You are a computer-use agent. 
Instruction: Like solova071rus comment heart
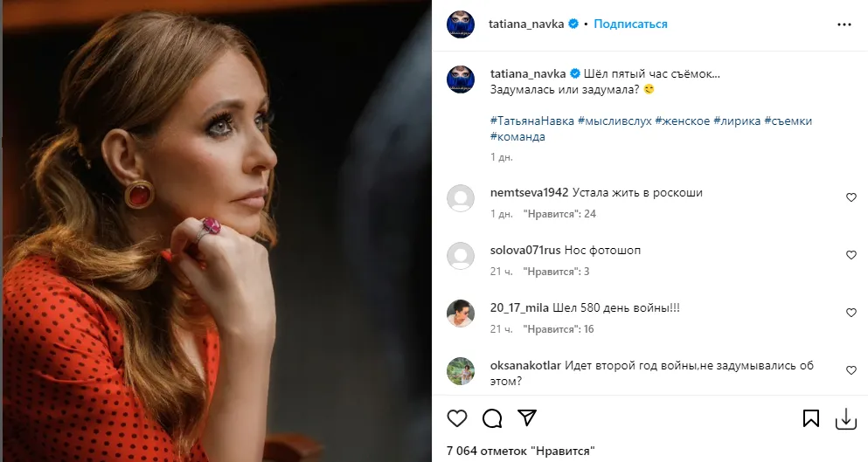(x=851, y=255)
